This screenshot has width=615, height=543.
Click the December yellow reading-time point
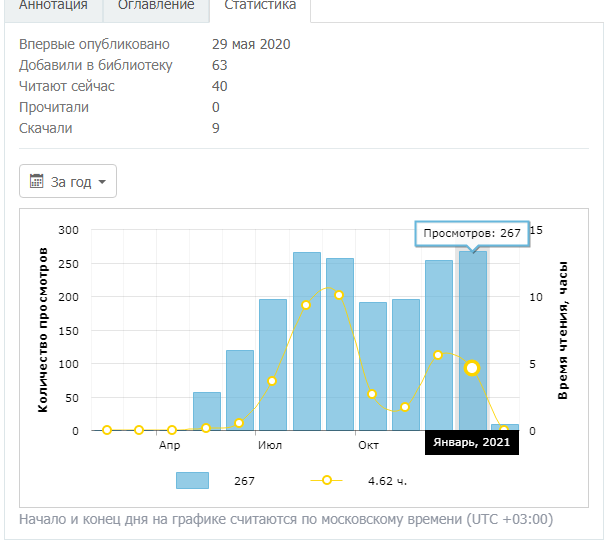coord(438,355)
